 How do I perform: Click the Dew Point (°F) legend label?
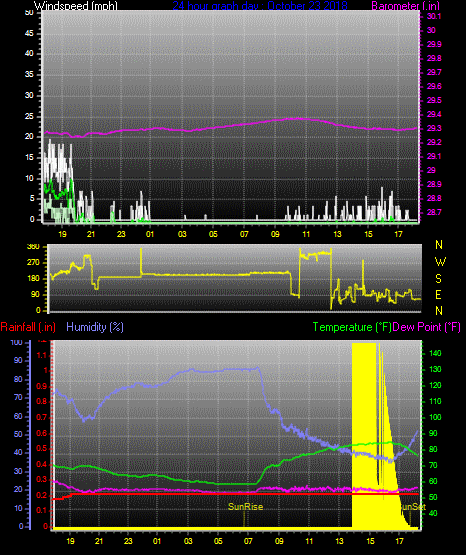[427, 327]
